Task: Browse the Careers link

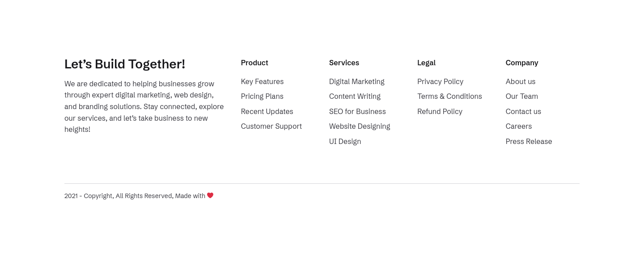Action: 518,126
